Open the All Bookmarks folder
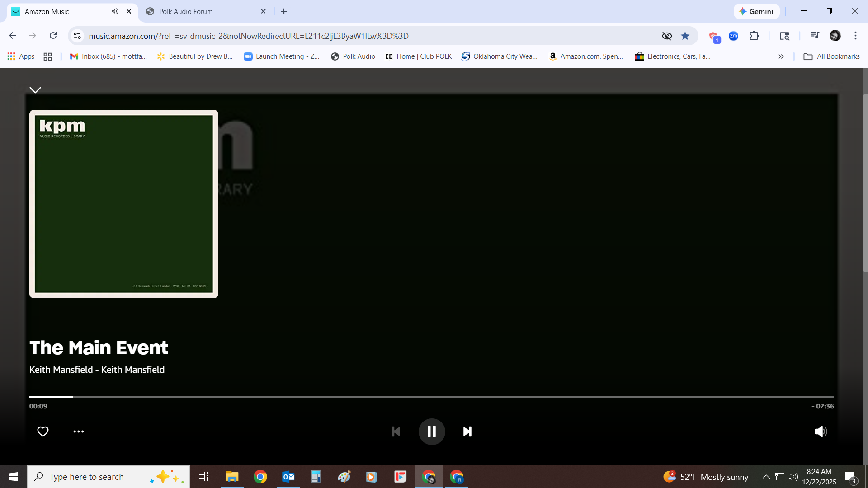868x488 pixels. [832, 56]
